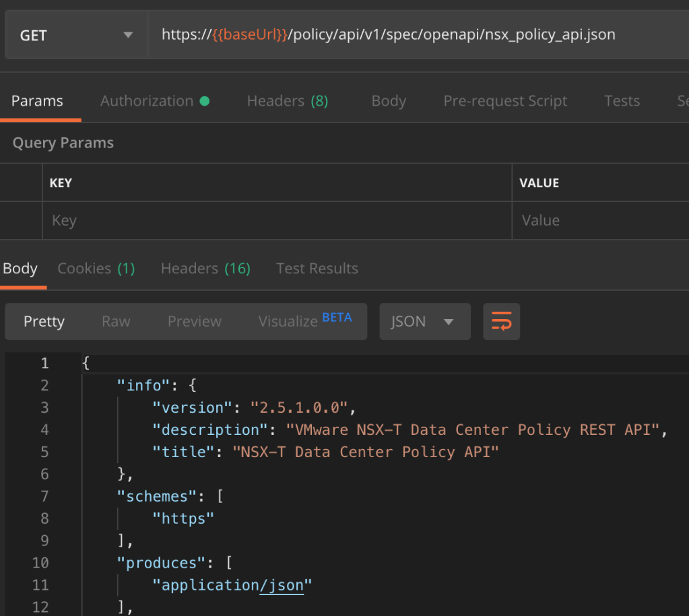Open the Authorization tab
The image size is (689, 616).
point(154,101)
